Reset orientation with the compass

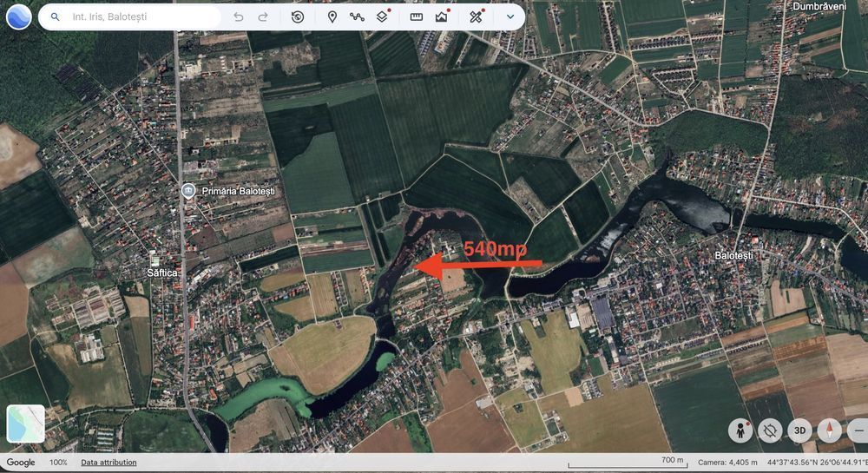tap(829, 430)
